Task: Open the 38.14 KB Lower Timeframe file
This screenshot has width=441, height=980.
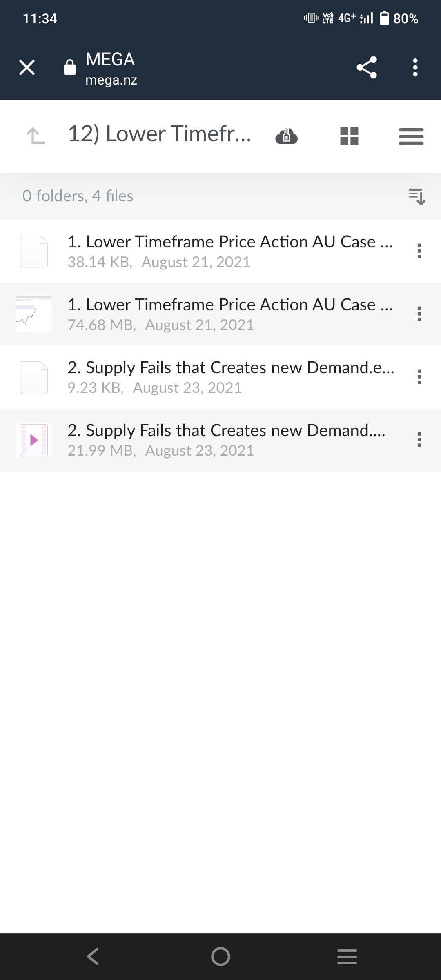Action: [230, 251]
